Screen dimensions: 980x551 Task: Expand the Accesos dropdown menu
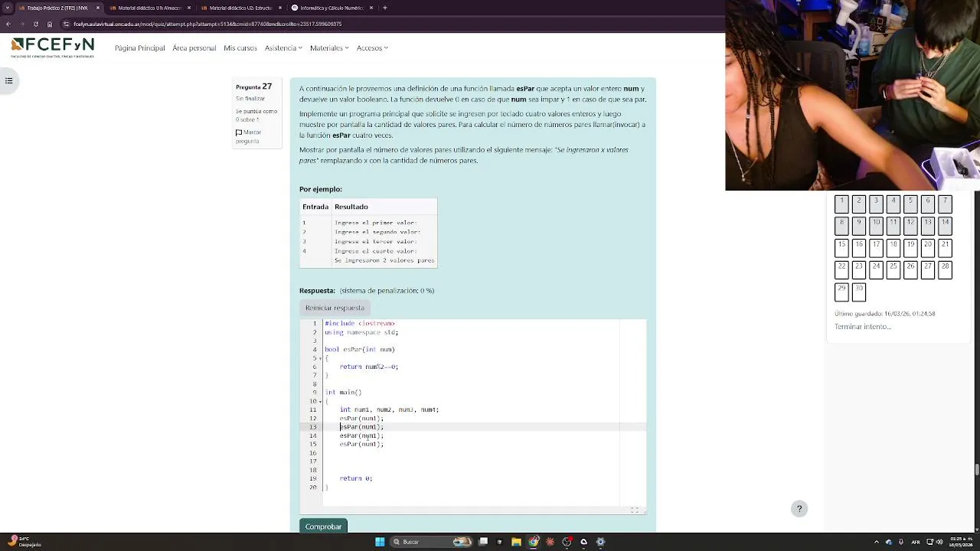372,47
